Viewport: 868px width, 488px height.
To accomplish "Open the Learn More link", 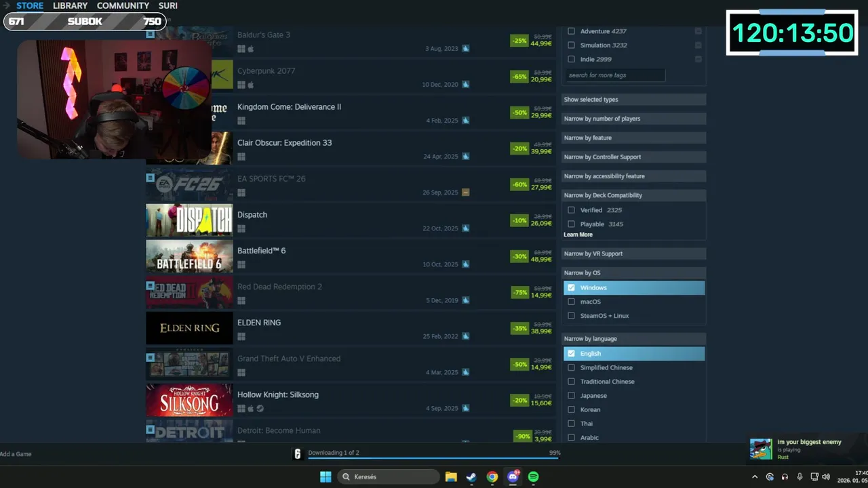I will (578, 235).
